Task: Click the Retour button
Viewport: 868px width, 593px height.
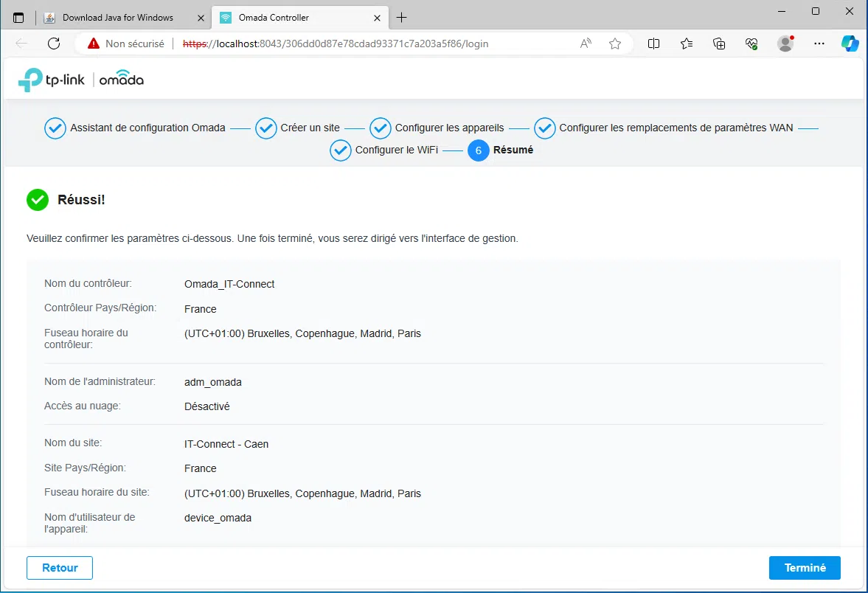Action: click(x=59, y=567)
